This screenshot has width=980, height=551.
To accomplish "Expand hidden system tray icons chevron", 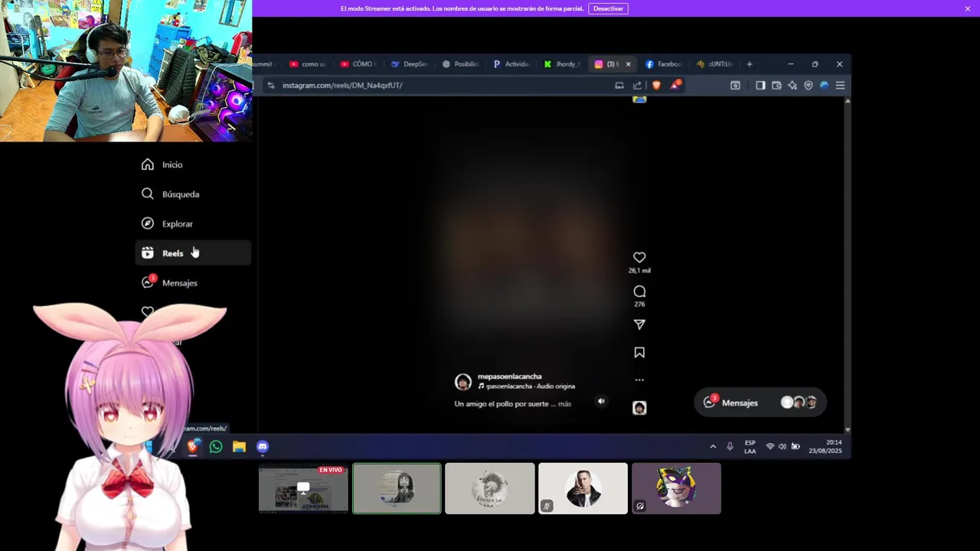I will tap(713, 446).
